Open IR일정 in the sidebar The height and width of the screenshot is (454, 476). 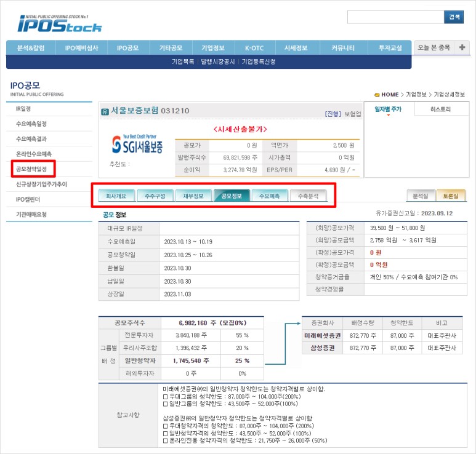23,108
